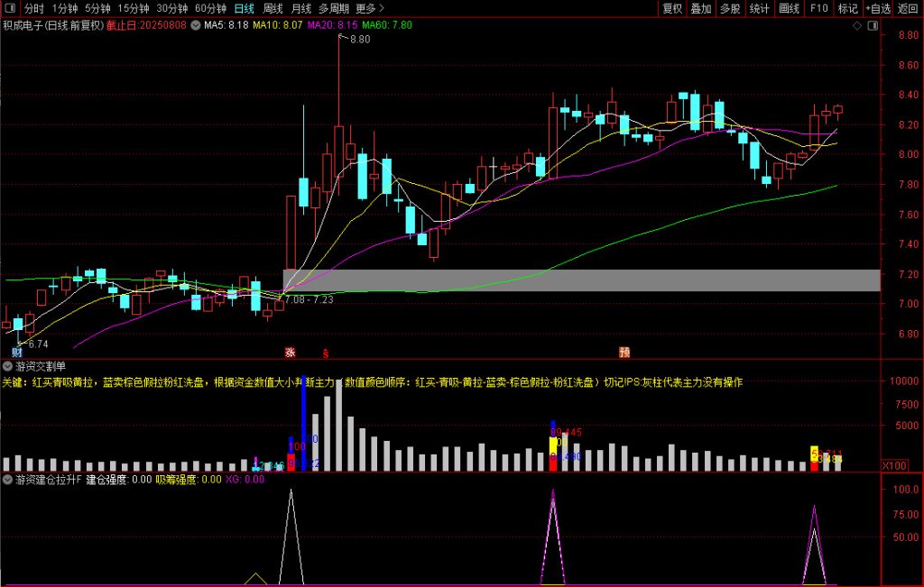The width and height of the screenshot is (924, 587).
Task: Select the 30分钟 period tab
Action: 171,8
